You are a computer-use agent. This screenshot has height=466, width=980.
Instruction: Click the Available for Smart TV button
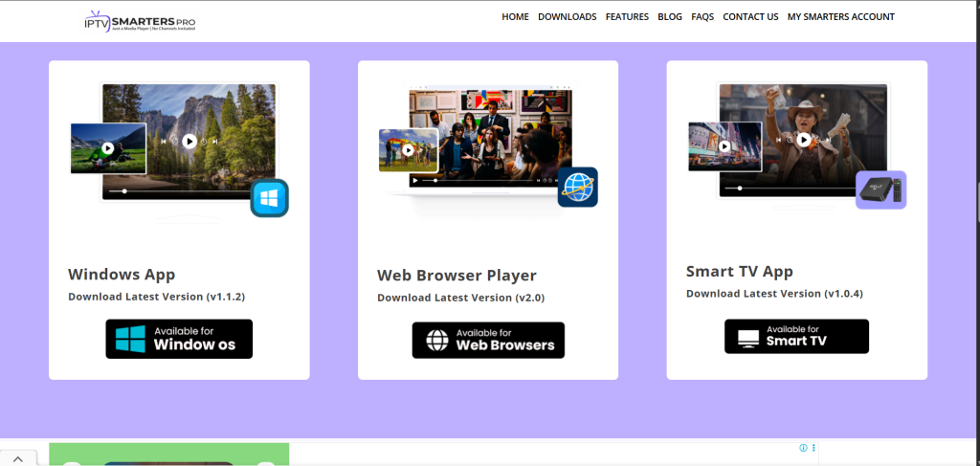coord(796,337)
